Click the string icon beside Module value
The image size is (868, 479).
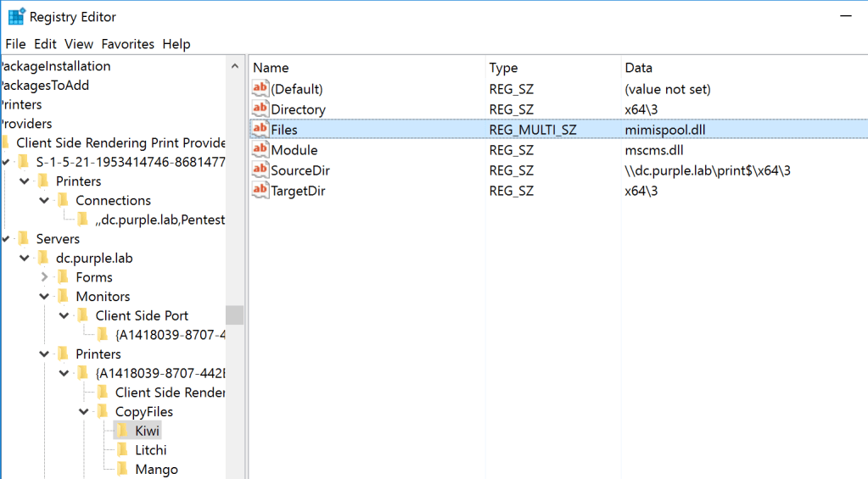click(x=260, y=150)
